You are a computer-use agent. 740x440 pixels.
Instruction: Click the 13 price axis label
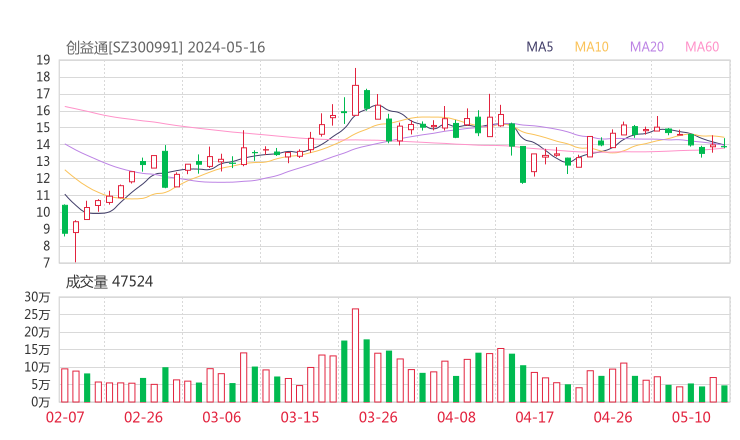coord(43,161)
